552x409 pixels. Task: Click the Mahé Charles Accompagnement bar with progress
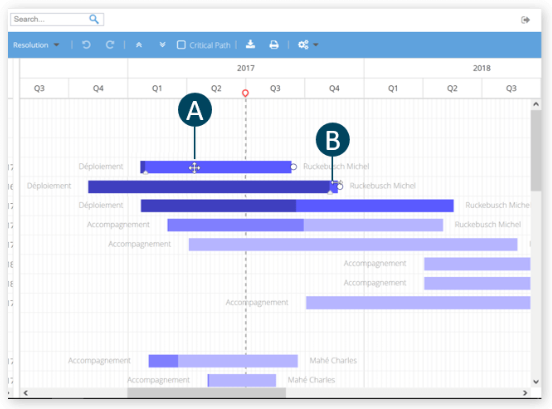(x=223, y=361)
